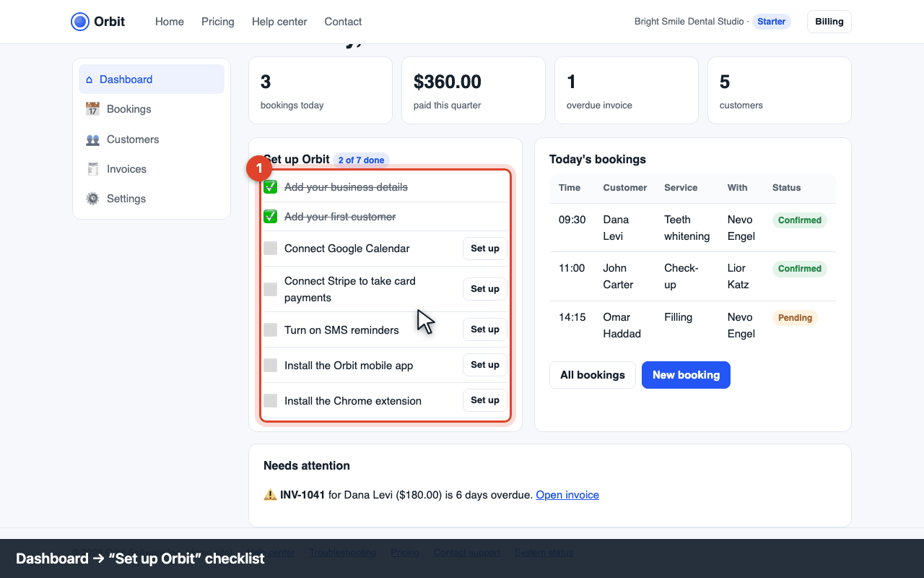Image resolution: width=924 pixels, height=578 pixels.
Task: Go to Home in the top navigation
Action: (170, 22)
